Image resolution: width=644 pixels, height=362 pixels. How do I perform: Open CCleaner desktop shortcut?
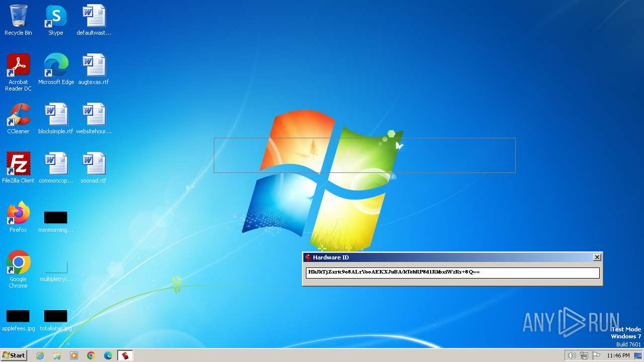pyautogui.click(x=18, y=119)
